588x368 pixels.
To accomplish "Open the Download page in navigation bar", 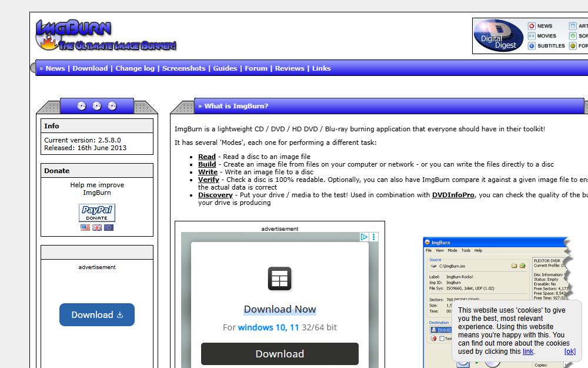I will point(90,68).
